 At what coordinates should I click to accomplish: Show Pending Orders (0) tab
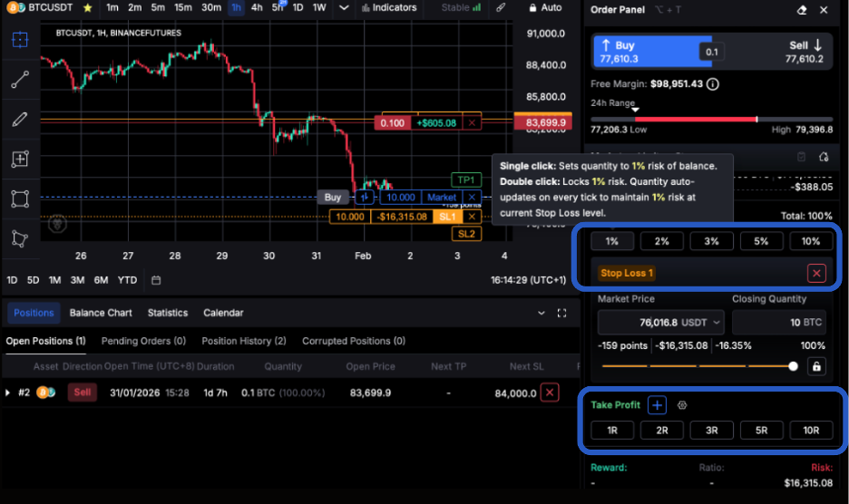(x=143, y=341)
